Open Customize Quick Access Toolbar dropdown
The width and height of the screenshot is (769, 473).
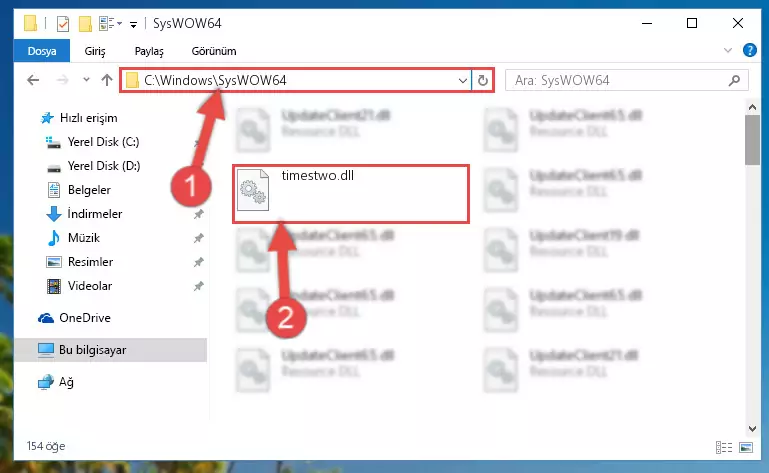pyautogui.click(x=133, y=24)
